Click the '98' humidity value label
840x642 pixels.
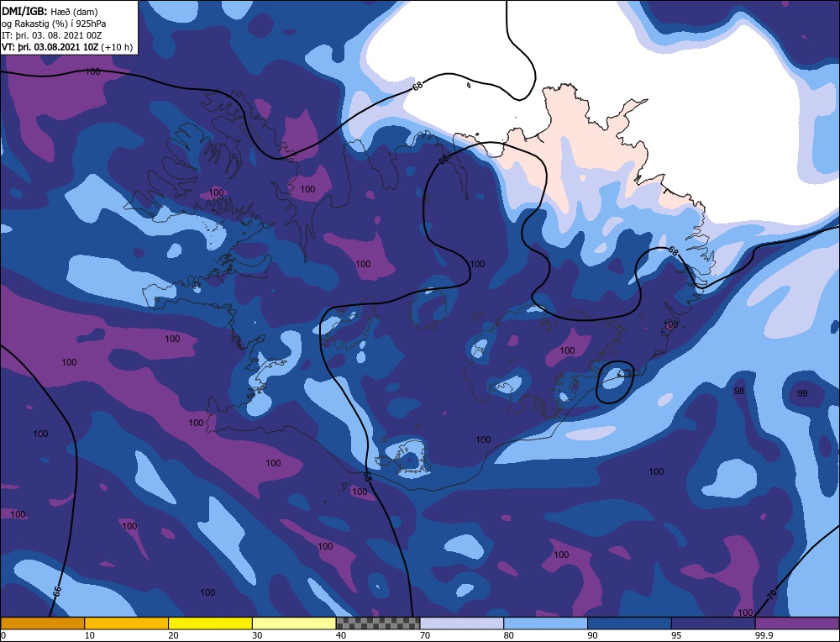point(739,392)
